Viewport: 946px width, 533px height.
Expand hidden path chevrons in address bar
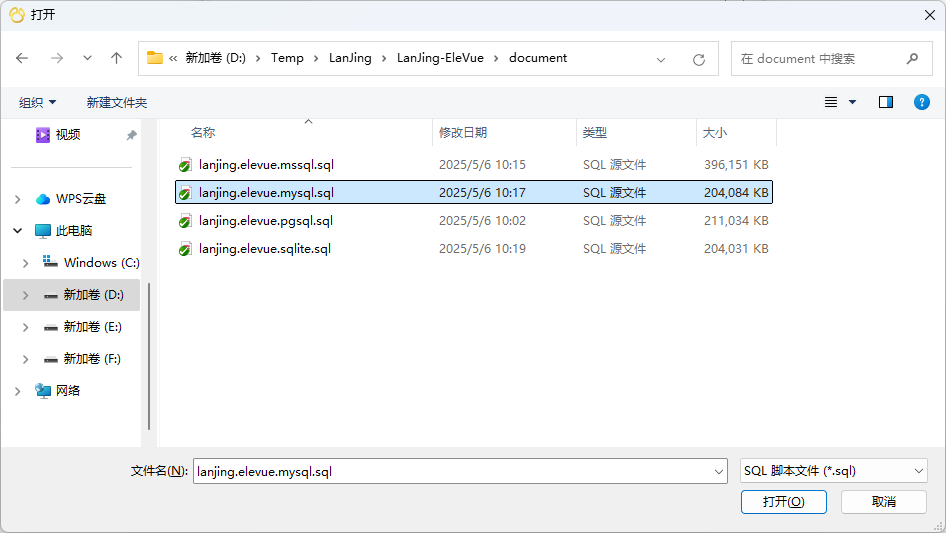[173, 59]
